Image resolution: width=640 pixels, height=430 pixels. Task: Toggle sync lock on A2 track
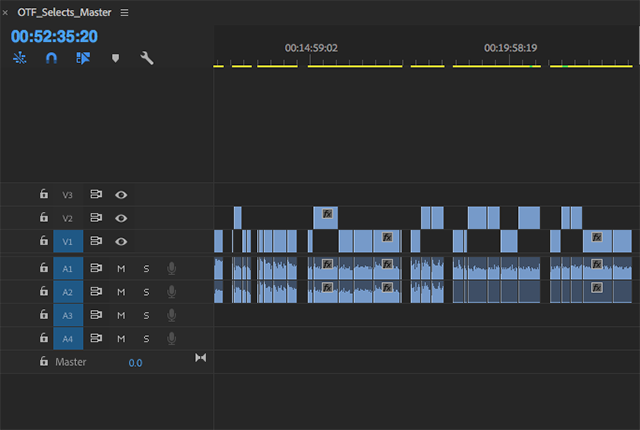[97, 292]
